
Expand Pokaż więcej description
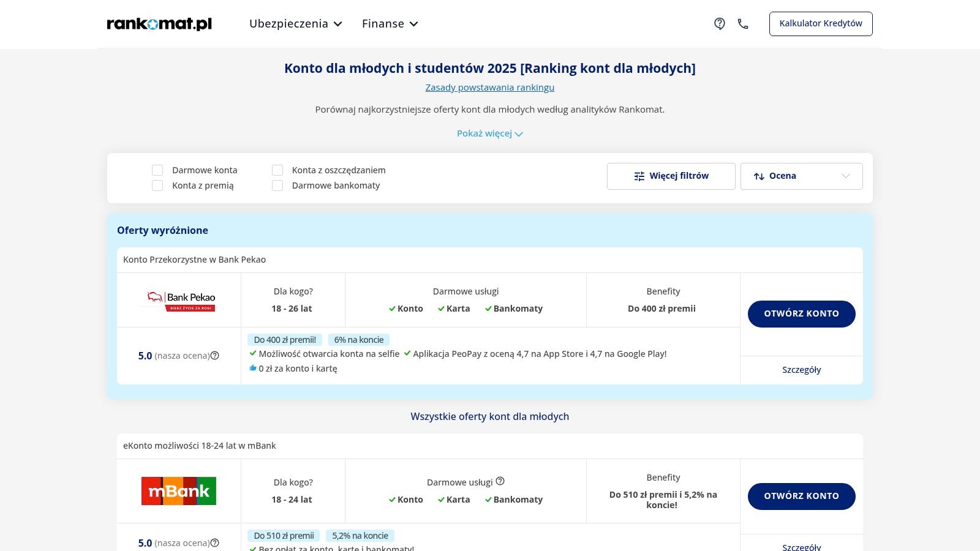pos(490,133)
